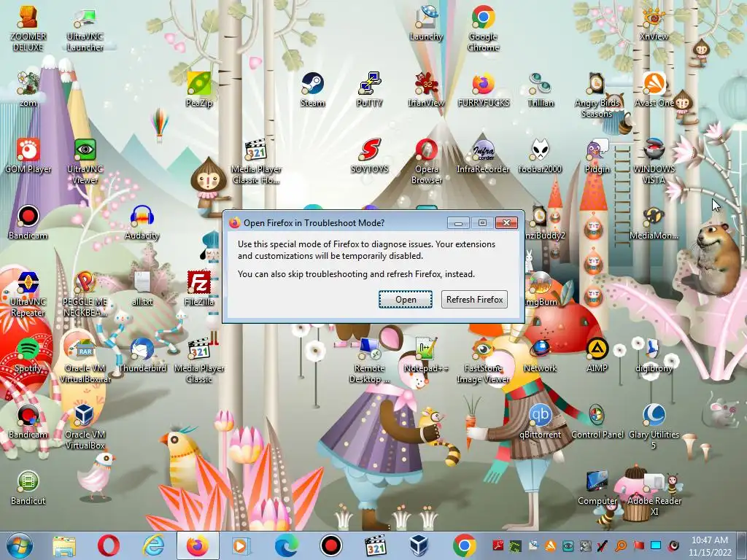Select the Network desktop icon
This screenshot has height=560, width=747.
pyautogui.click(x=541, y=354)
